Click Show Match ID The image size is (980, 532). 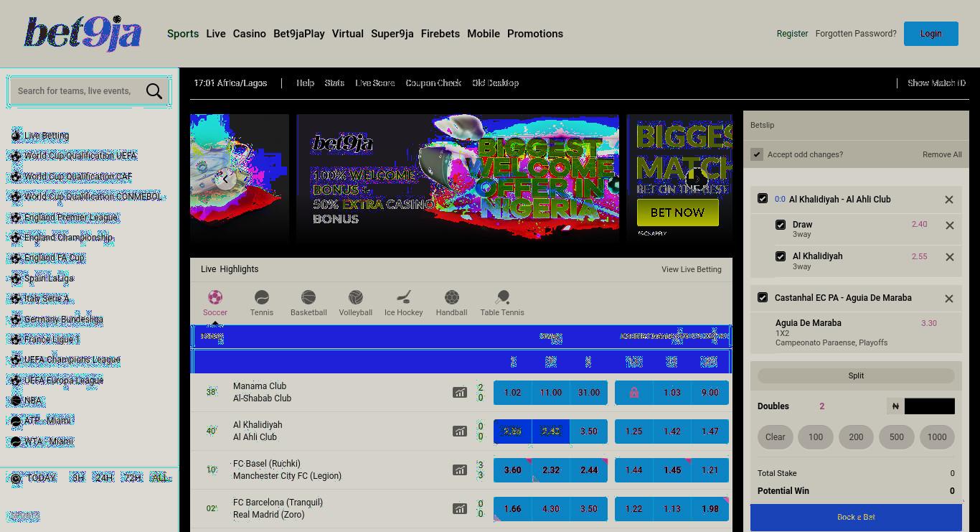coord(936,83)
